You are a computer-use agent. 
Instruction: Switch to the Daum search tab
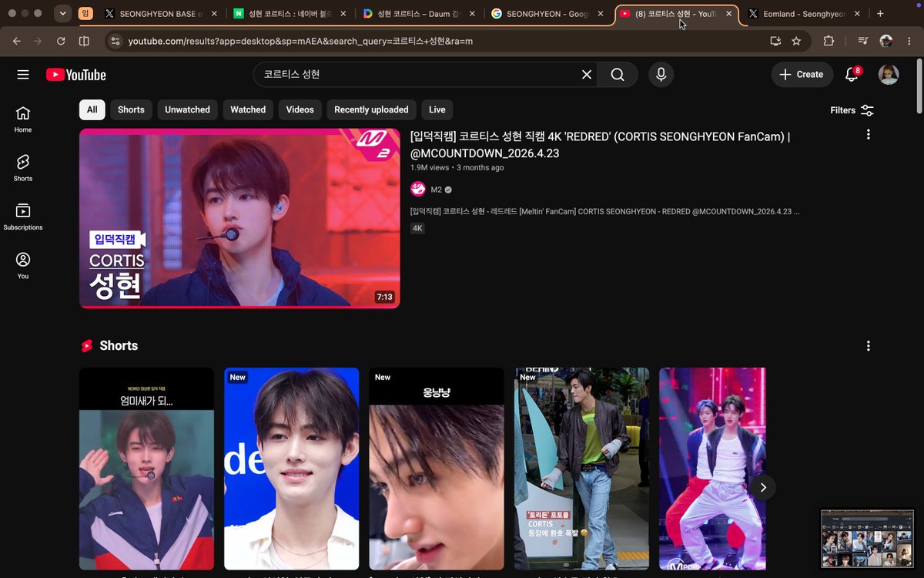[418, 14]
